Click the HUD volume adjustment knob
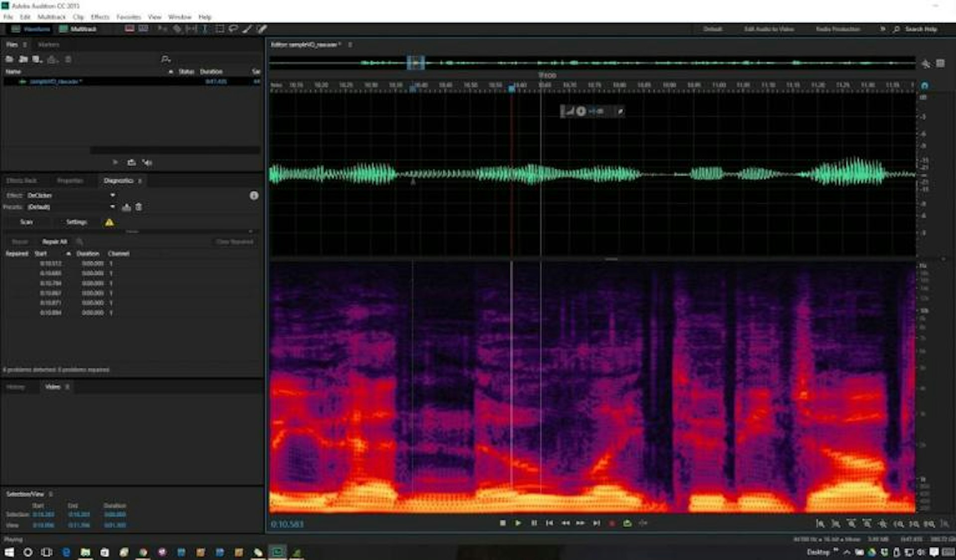This screenshot has width=956, height=560. [581, 111]
